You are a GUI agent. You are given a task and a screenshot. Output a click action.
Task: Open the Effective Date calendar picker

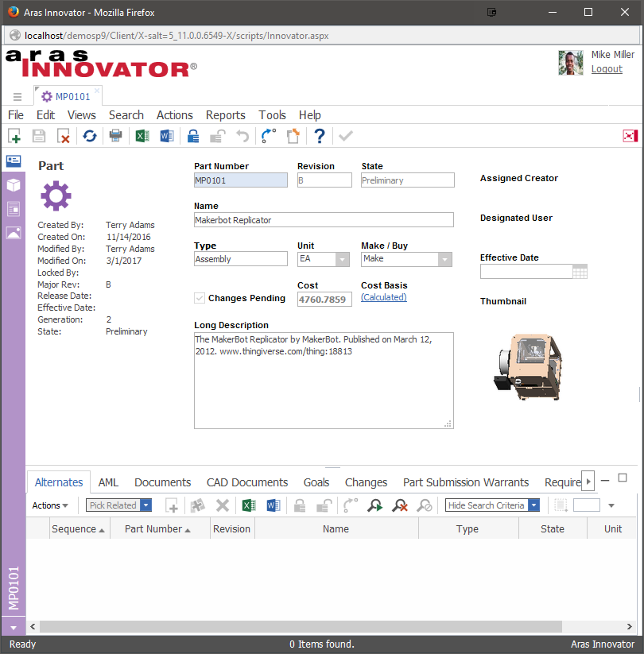click(x=580, y=272)
